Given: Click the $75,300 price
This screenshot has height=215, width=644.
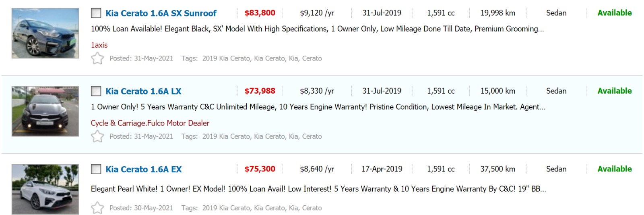Looking at the screenshot, I should click(x=260, y=169).
